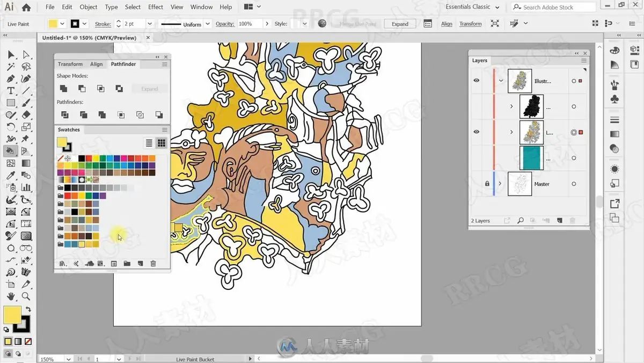The height and width of the screenshot is (363, 644).
Task: Click Delete Swatch trash icon
Action: 153,264
